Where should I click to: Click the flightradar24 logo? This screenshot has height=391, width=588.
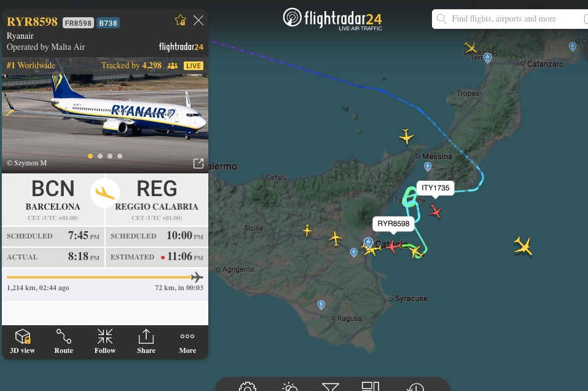332,19
